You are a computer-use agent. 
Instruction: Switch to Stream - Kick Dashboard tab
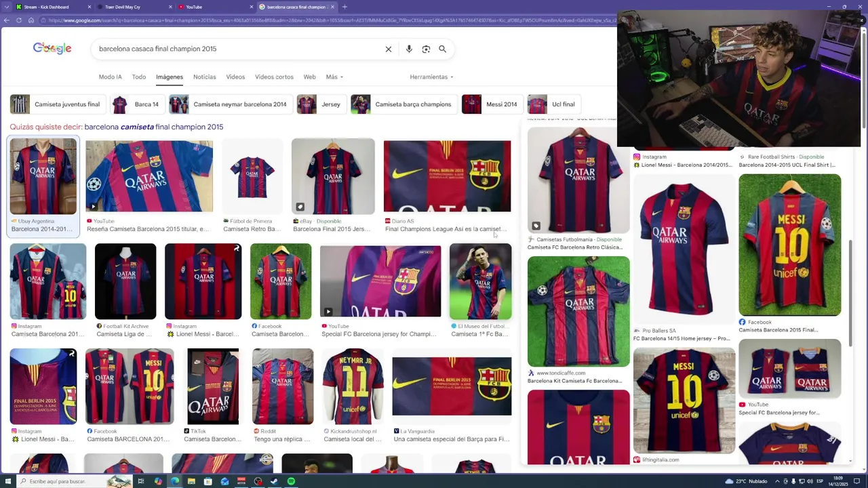tap(53, 7)
